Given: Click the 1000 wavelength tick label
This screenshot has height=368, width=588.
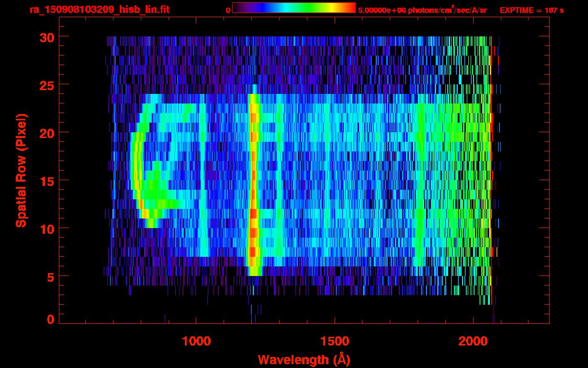Looking at the screenshot, I should pos(196,341).
